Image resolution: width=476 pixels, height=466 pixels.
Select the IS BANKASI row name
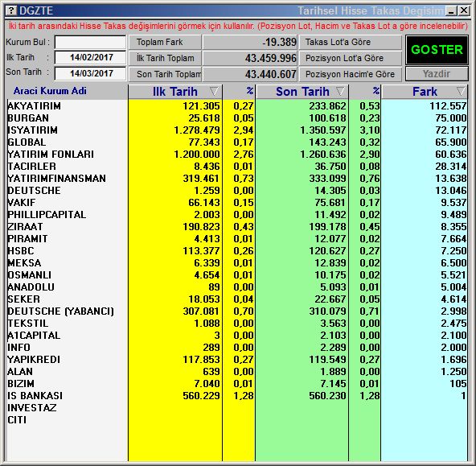click(x=35, y=396)
